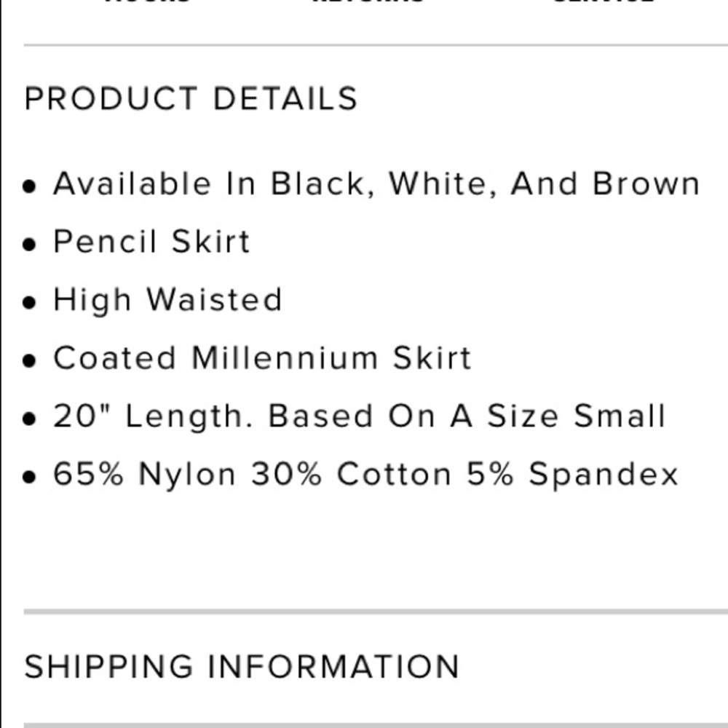Click the "Based On A Size Small" text
The width and height of the screenshot is (728, 728).
pos(467,416)
